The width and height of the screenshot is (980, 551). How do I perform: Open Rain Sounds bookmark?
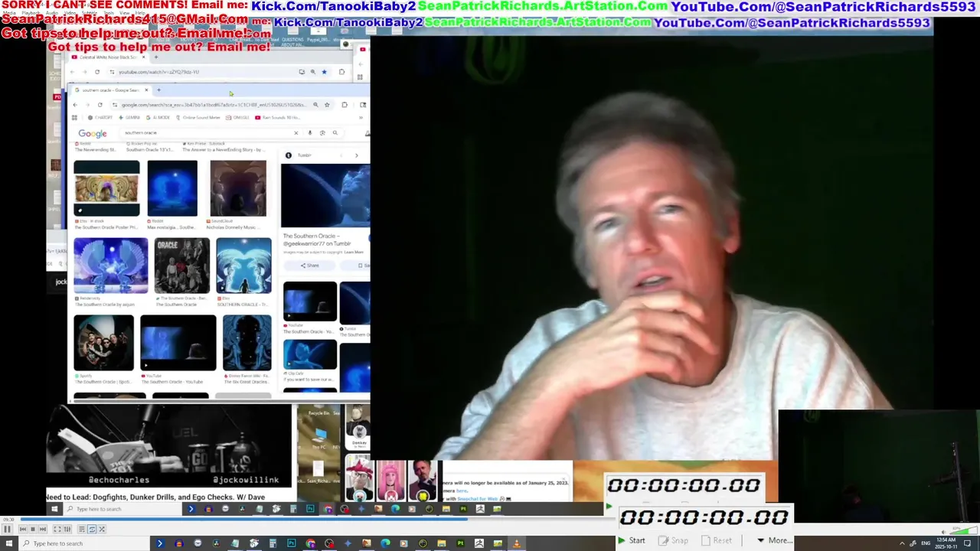click(277, 118)
